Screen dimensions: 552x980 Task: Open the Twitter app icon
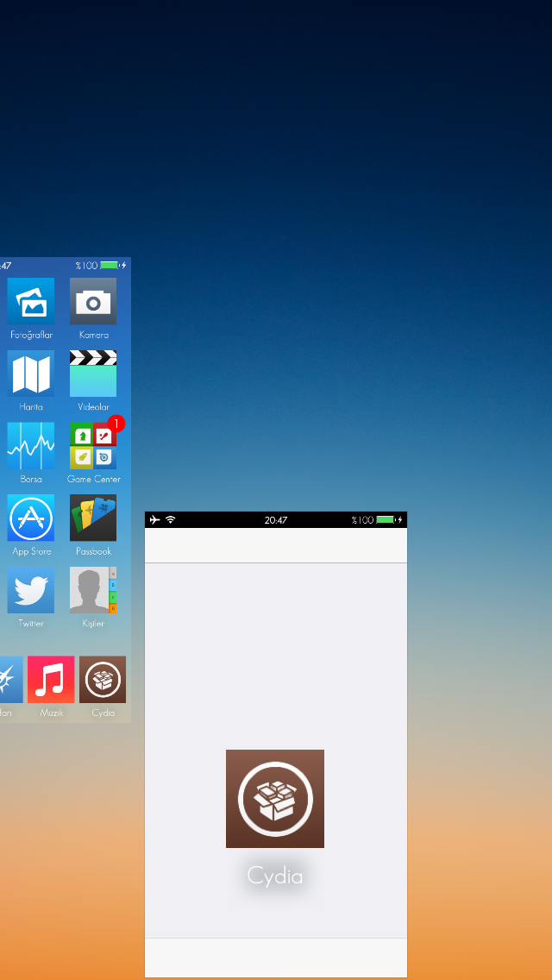coord(31,590)
